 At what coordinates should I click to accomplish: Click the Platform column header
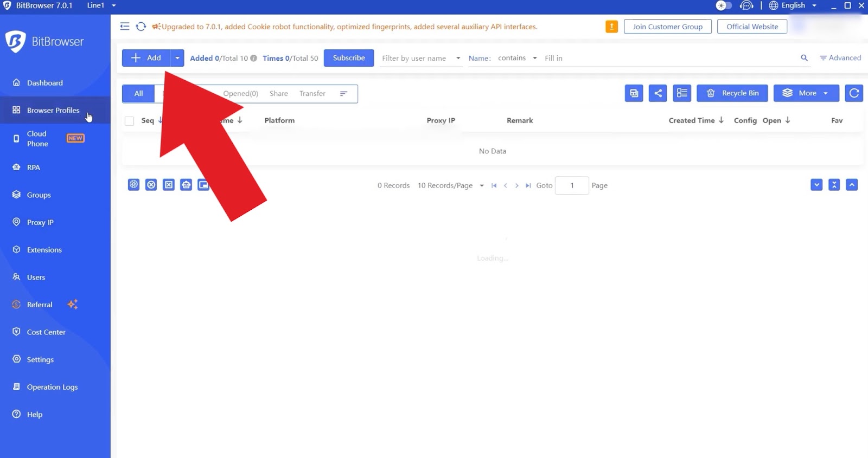coord(279,121)
